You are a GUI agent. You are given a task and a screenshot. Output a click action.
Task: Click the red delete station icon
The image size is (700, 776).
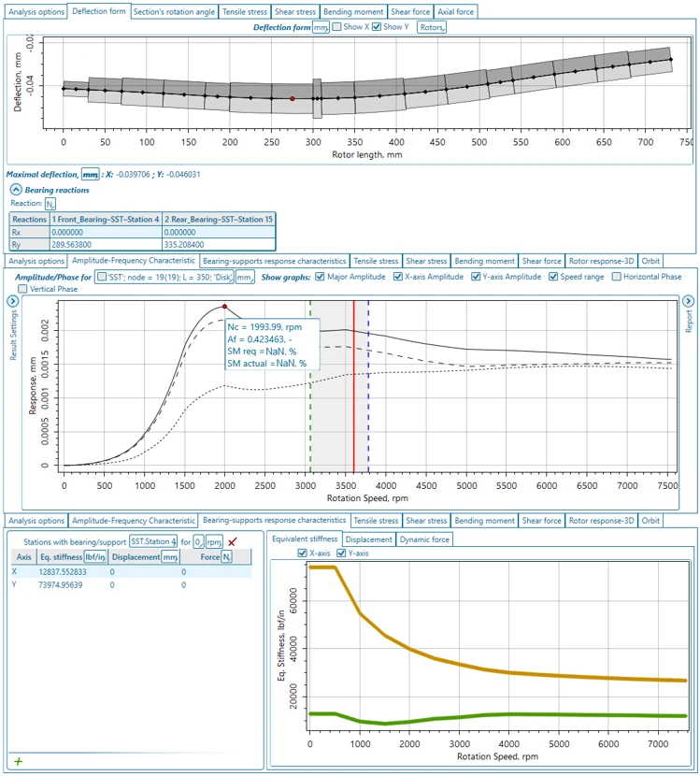tap(232, 541)
